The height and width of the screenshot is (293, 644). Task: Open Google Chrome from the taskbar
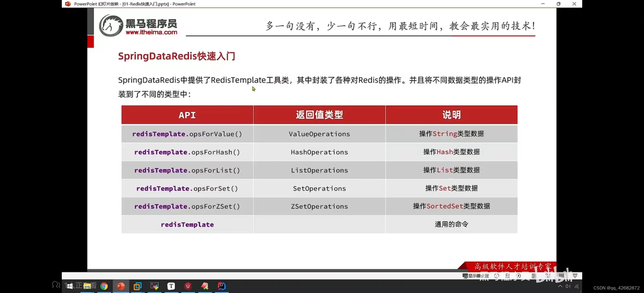coord(104,286)
